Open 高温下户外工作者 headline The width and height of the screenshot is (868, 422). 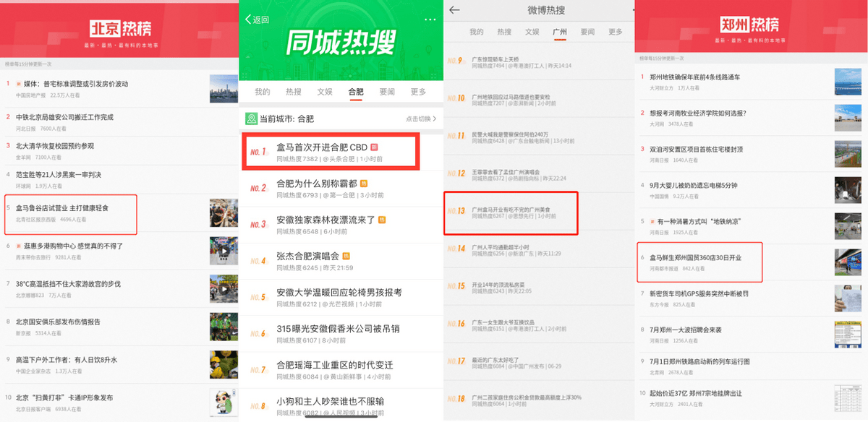coord(66,360)
